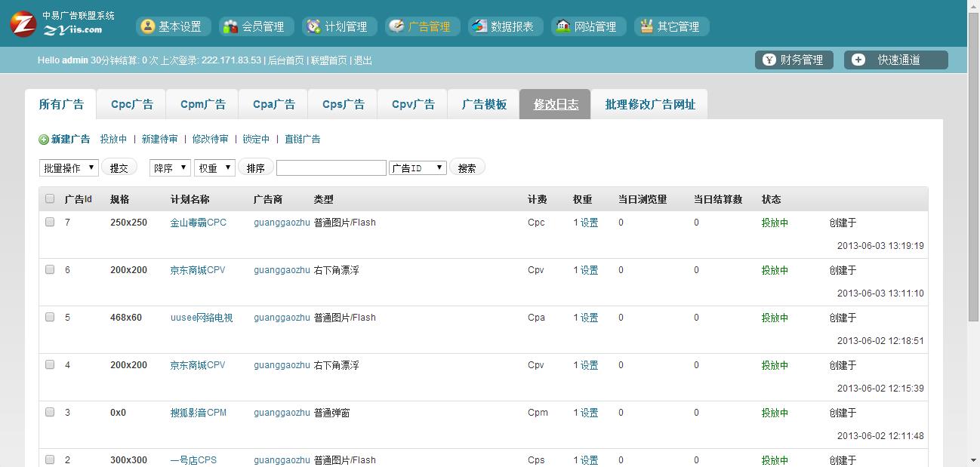
Task: Click the Y icon on 财务管理
Action: pyautogui.click(x=769, y=60)
